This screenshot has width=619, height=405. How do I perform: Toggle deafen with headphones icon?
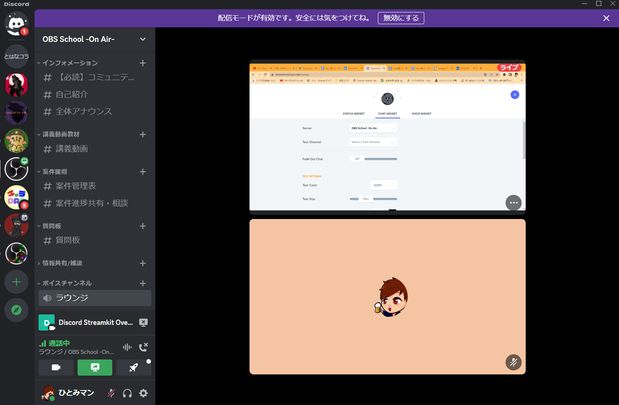[x=127, y=393]
